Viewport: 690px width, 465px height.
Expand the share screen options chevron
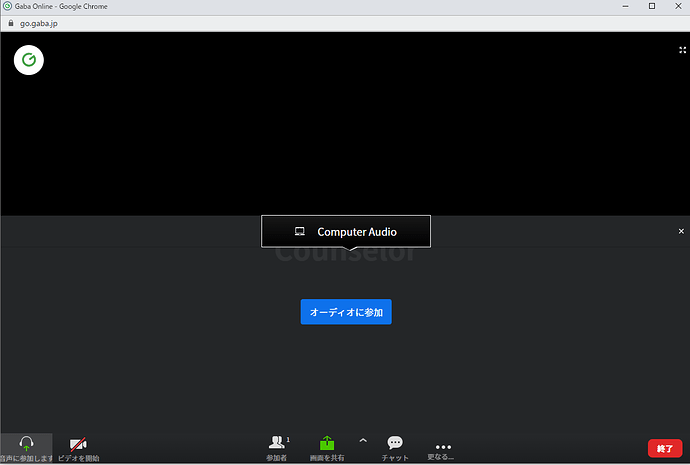[x=363, y=440]
